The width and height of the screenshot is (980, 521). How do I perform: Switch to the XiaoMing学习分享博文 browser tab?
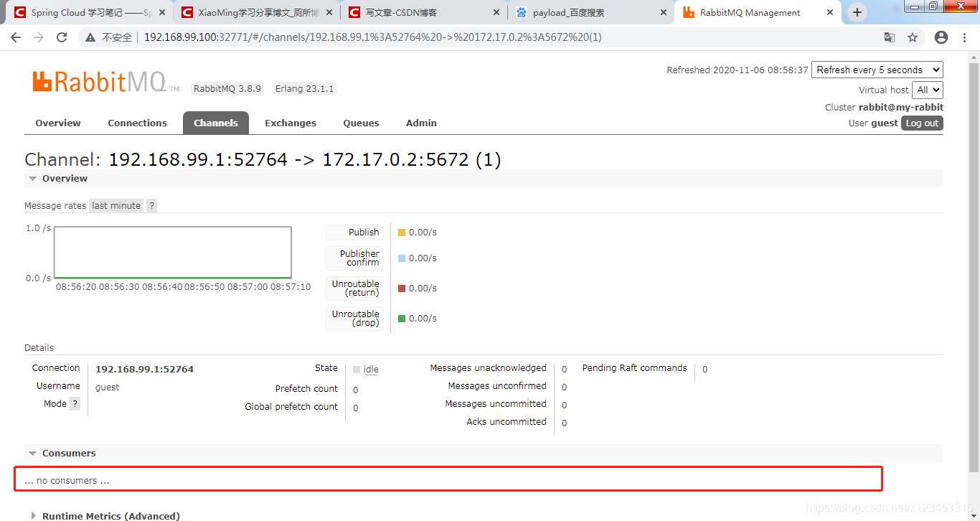click(x=258, y=12)
